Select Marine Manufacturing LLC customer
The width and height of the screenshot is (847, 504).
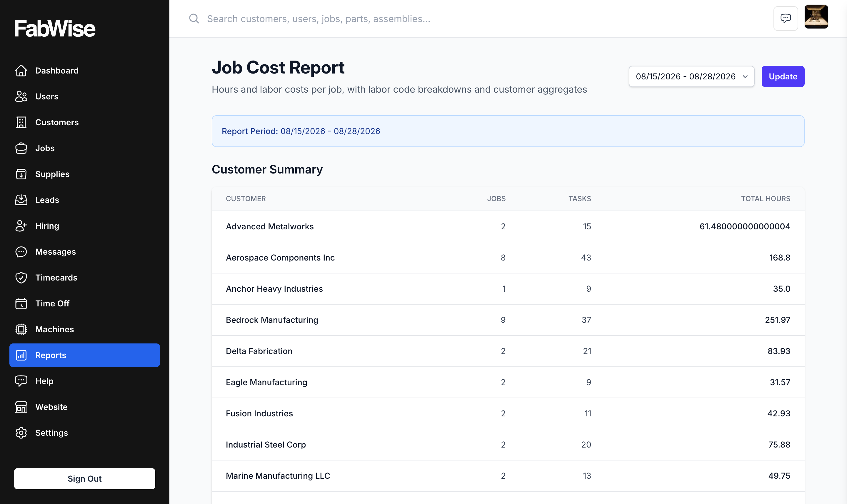click(278, 476)
